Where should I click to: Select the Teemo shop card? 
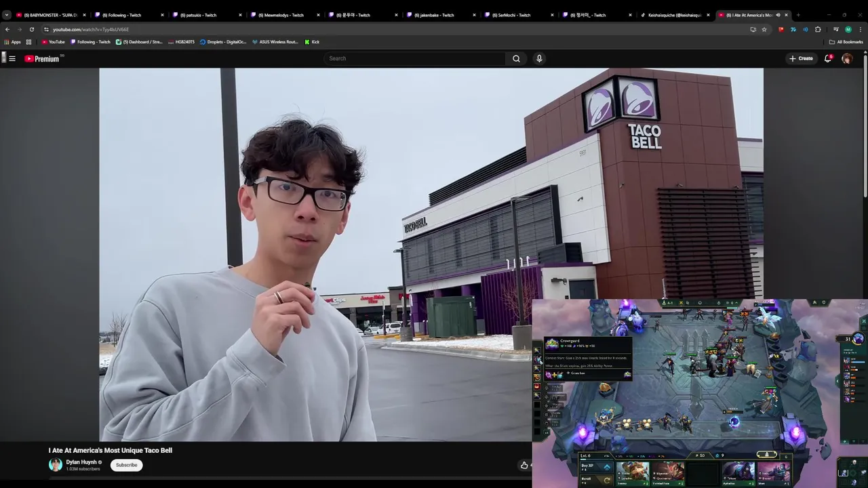(x=632, y=473)
